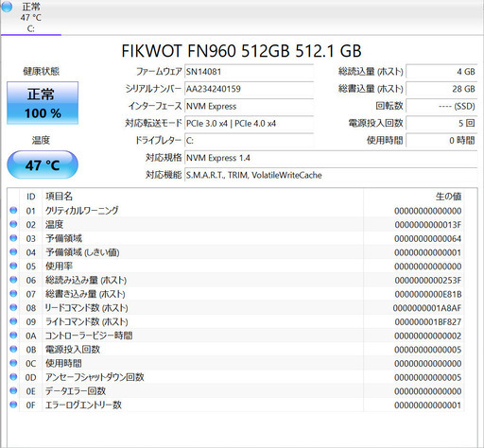484x448 pixels.
Task: Click the blue status circle in drive tab
Action: (x=7, y=7)
